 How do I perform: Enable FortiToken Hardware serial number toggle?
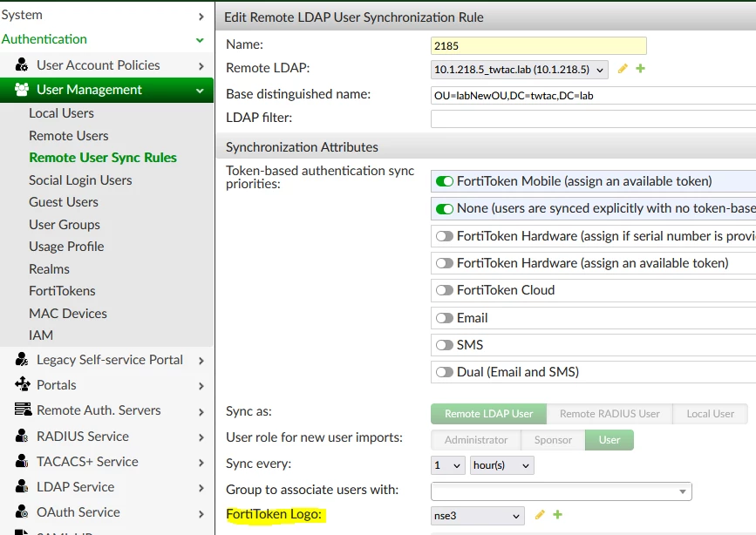444,236
